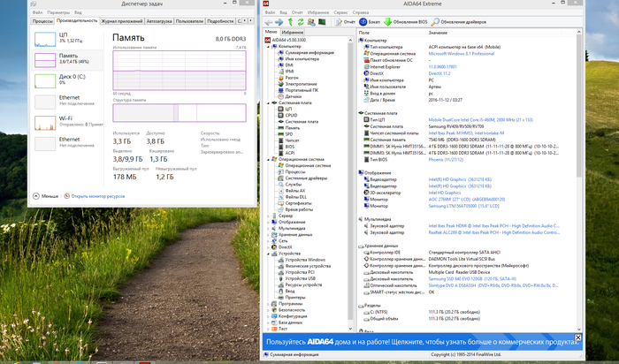
Task: Click the Refresh icon in AIDA64 toolbar
Action: tap(302, 20)
